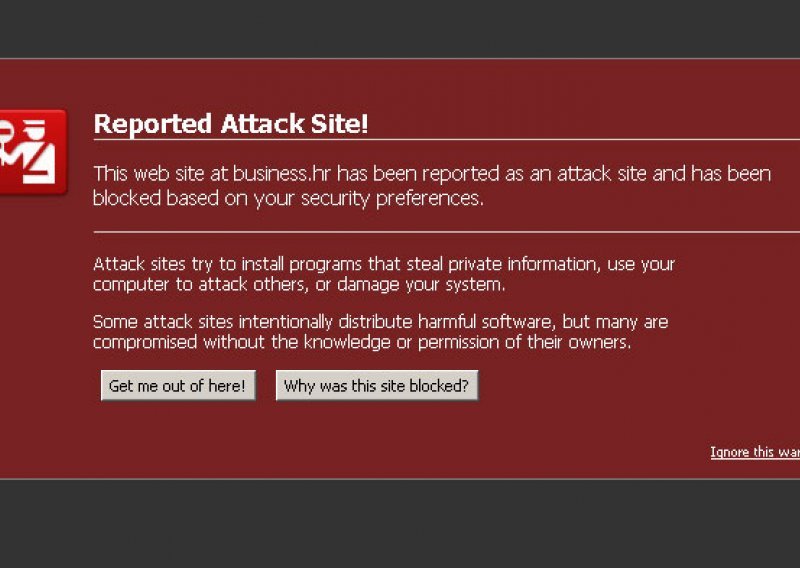This screenshot has height=568, width=800.
Task: Click the "damage your system" text
Action: coord(420,284)
